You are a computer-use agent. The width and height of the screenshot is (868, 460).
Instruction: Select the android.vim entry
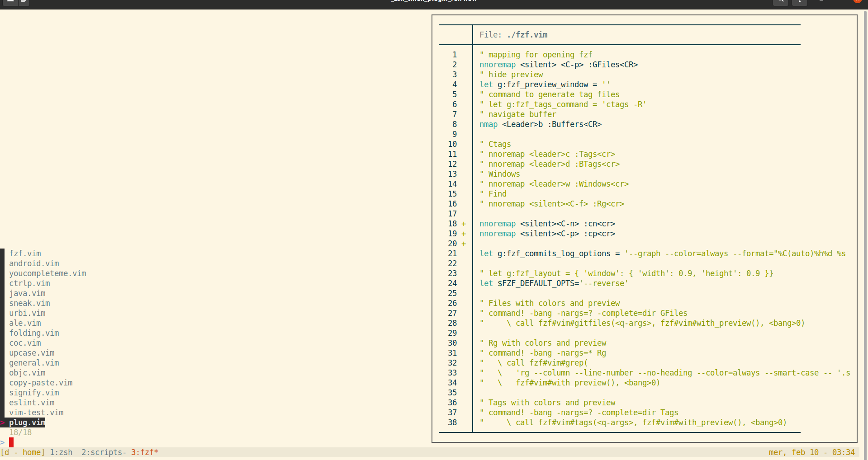(34, 263)
